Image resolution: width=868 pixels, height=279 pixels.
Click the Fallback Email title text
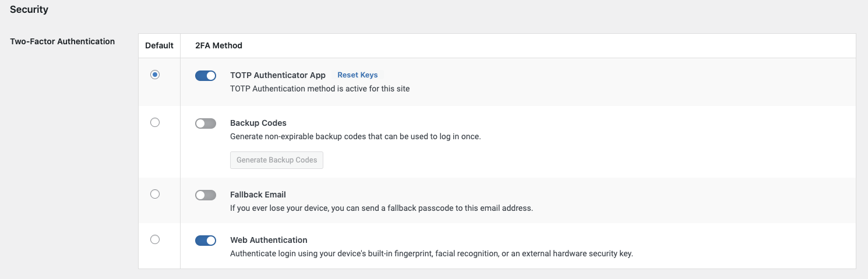click(257, 195)
